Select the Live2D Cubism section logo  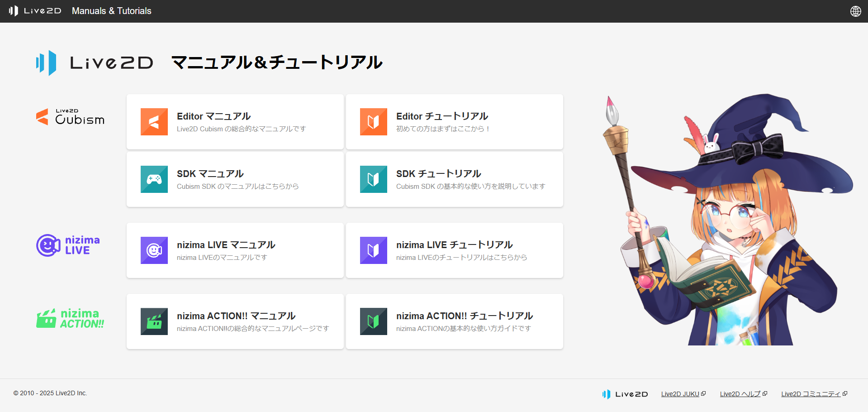point(70,117)
